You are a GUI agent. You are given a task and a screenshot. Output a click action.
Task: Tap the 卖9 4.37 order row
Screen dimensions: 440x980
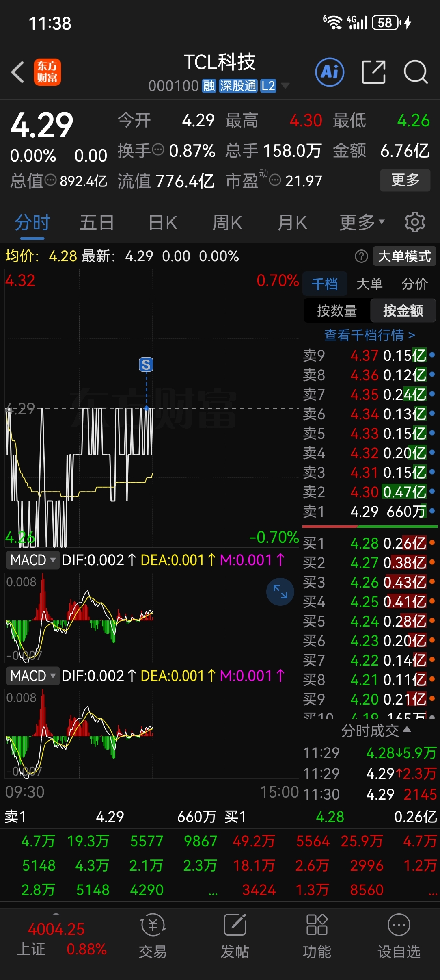coord(369,356)
